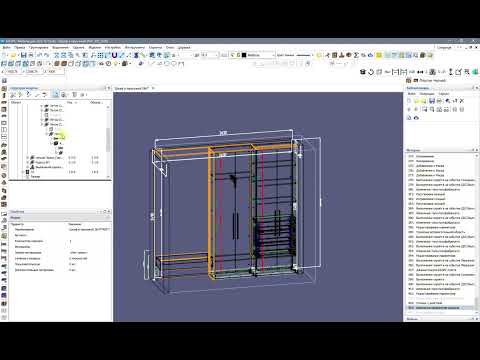Viewport: 480px width, 360px height.
Task: Click floppy-disk save icon in right library panel
Action: click(432, 100)
